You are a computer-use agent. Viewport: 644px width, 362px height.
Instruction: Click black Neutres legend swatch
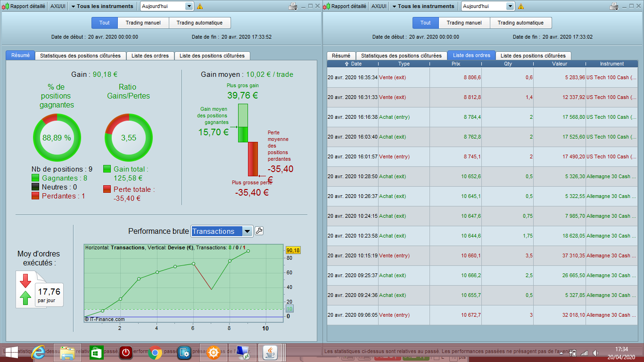pos(35,187)
